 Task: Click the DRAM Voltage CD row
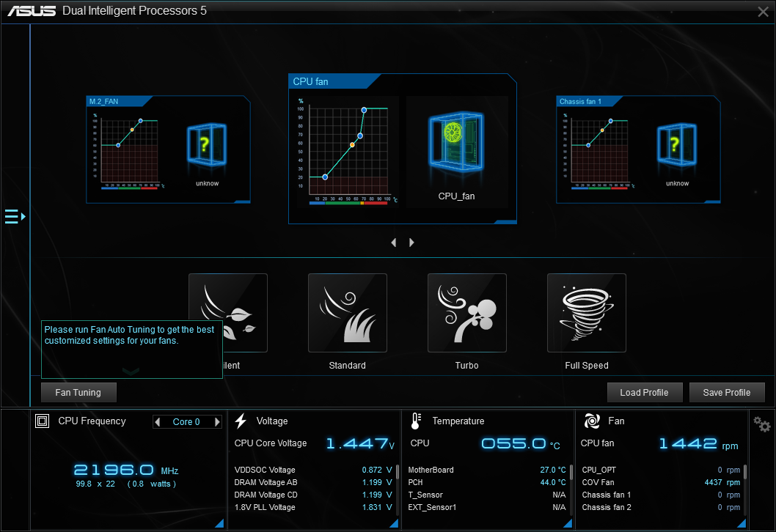click(313, 495)
